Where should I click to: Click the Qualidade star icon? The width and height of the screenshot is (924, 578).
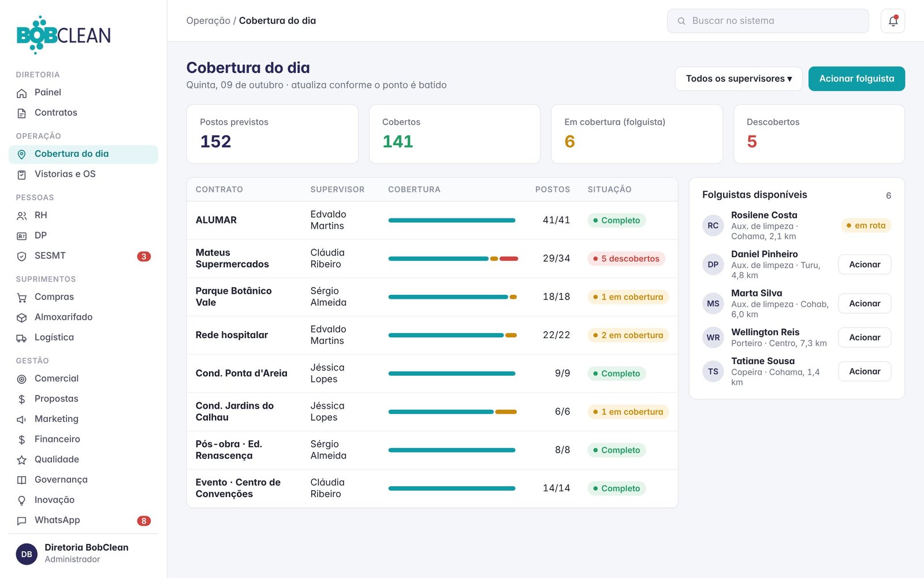22,460
